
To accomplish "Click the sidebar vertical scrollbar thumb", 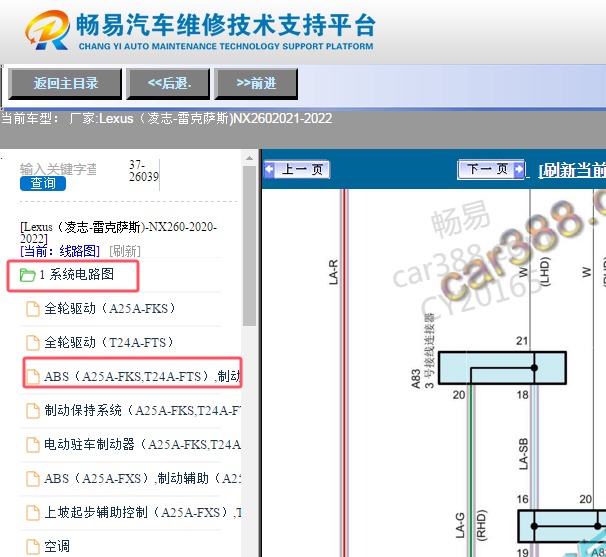I will [x=249, y=246].
